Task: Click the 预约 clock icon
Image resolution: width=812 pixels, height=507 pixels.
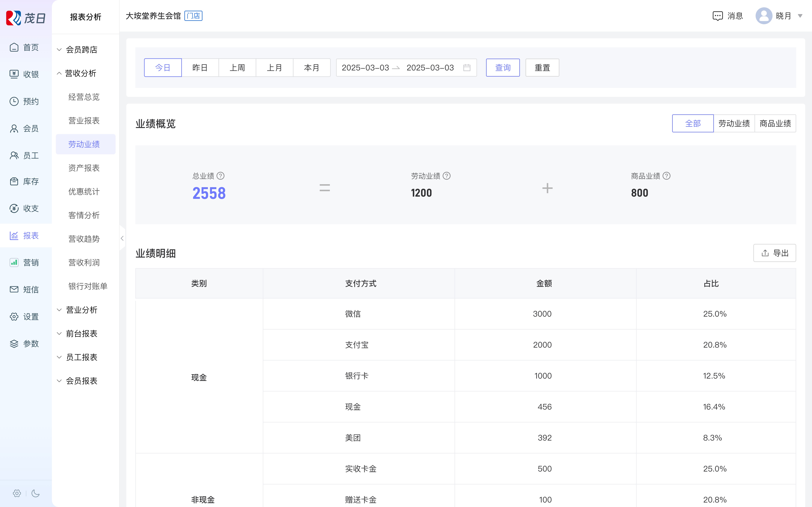Action: (x=14, y=101)
